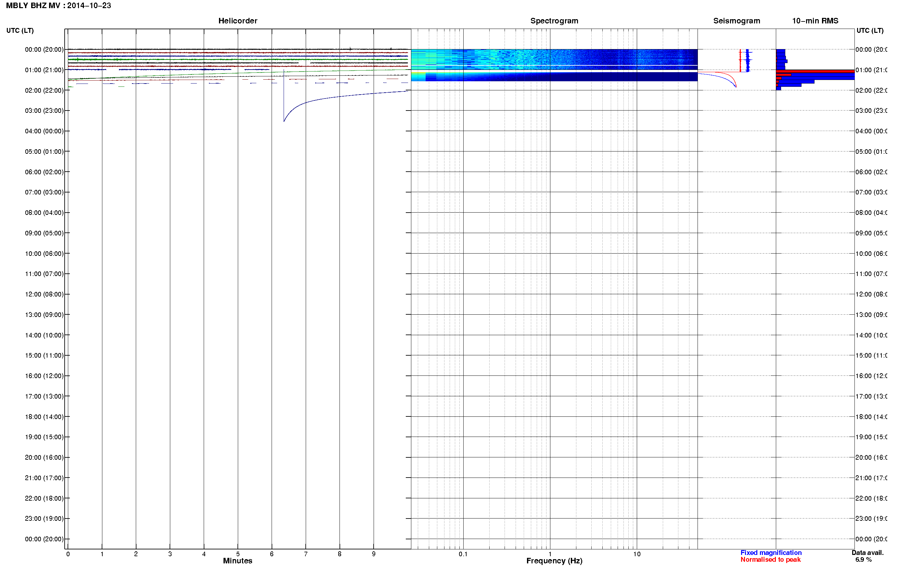Click the 'Data avail.' label

(867, 553)
